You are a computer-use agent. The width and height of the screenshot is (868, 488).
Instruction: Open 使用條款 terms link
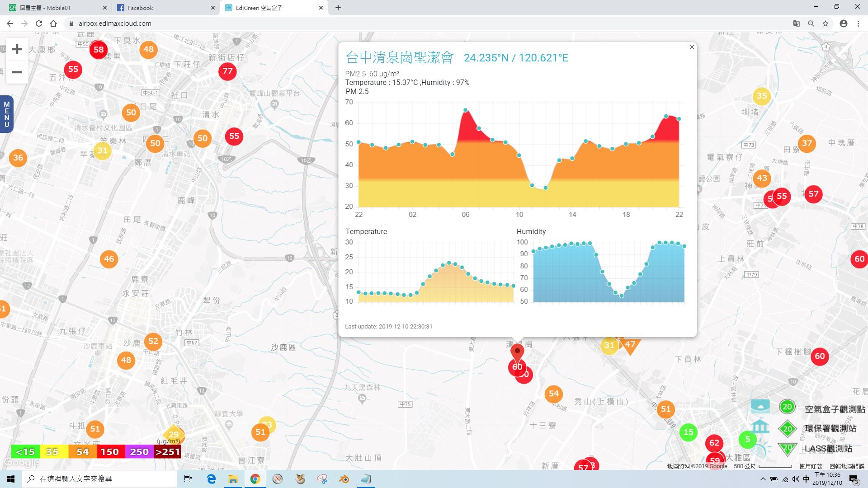point(811,466)
